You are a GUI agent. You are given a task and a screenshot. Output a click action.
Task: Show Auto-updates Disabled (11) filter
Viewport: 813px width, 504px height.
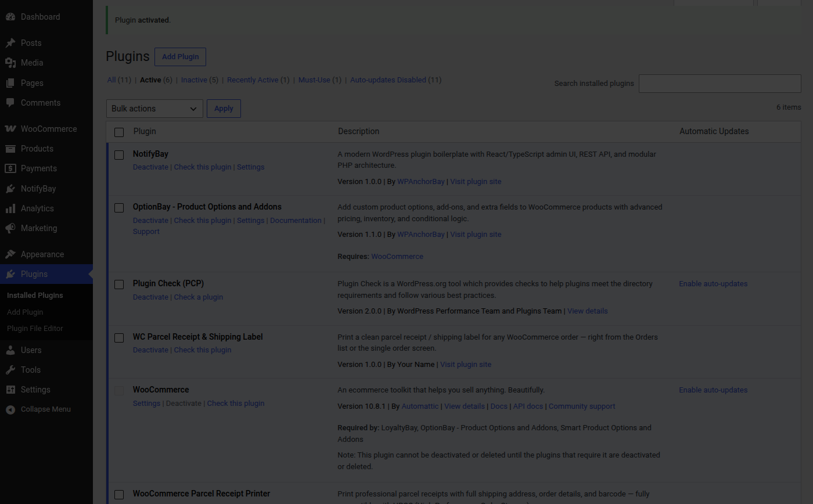pyautogui.click(x=395, y=80)
